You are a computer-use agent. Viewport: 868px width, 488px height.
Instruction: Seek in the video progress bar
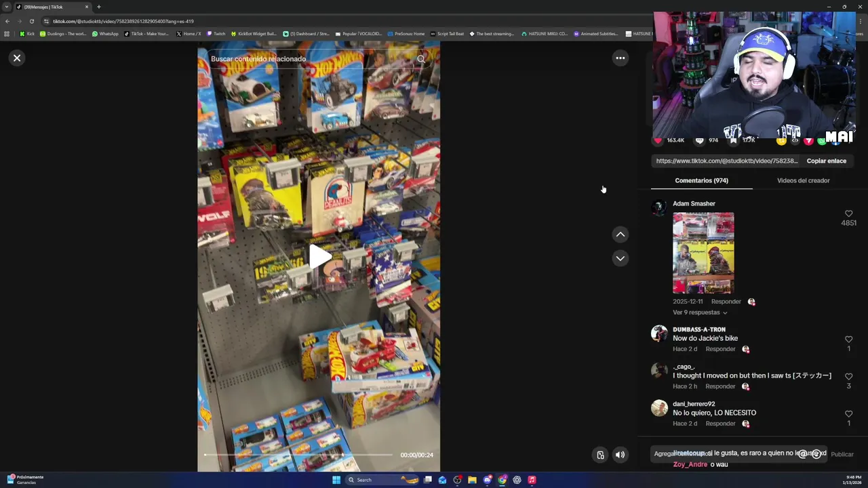[x=298, y=455]
